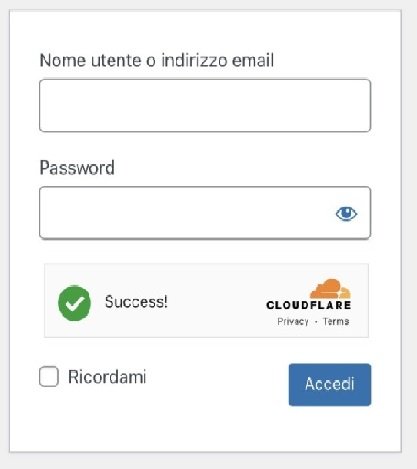This screenshot has height=469, width=417.
Task: Tick the Ricordami checkbox
Action: click(x=49, y=377)
